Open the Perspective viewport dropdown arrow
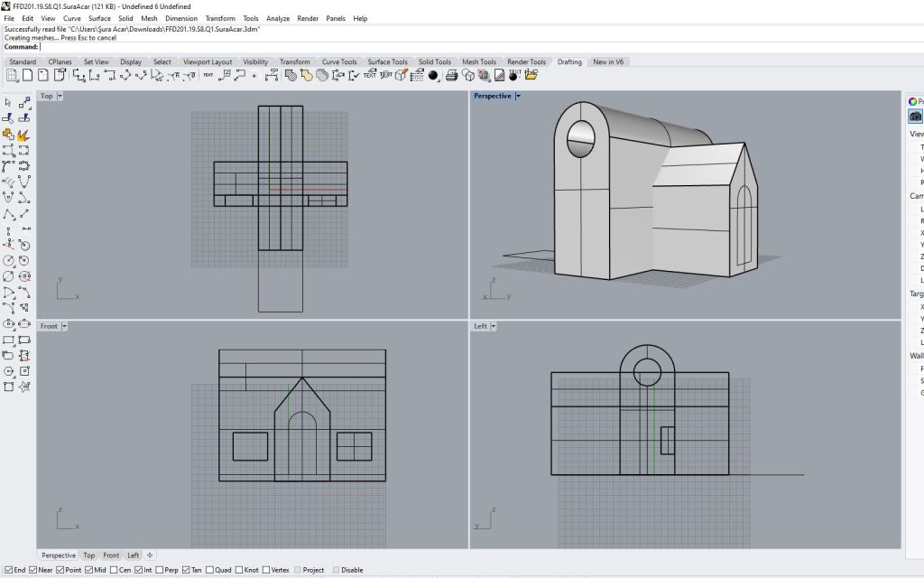 (x=518, y=96)
